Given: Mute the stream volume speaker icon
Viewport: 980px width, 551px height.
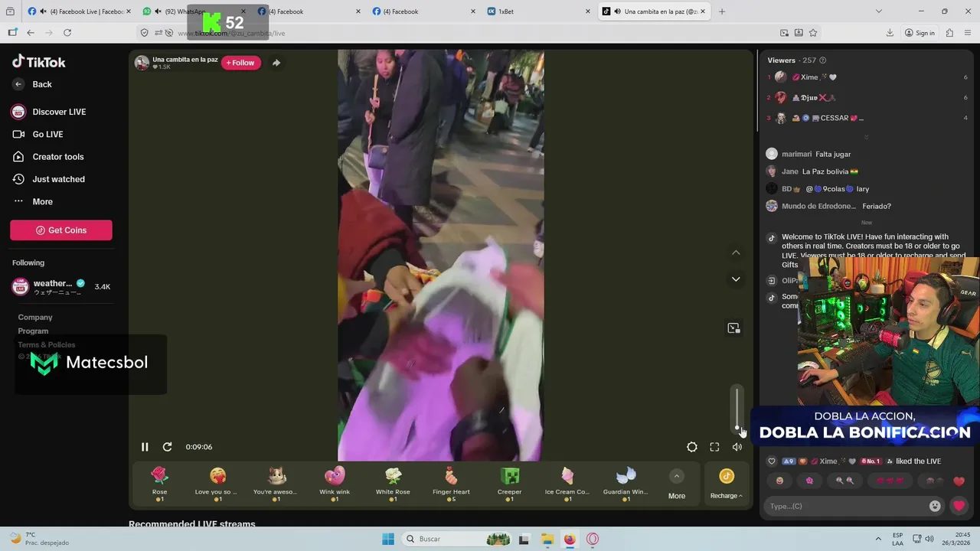Looking at the screenshot, I should pos(737,447).
